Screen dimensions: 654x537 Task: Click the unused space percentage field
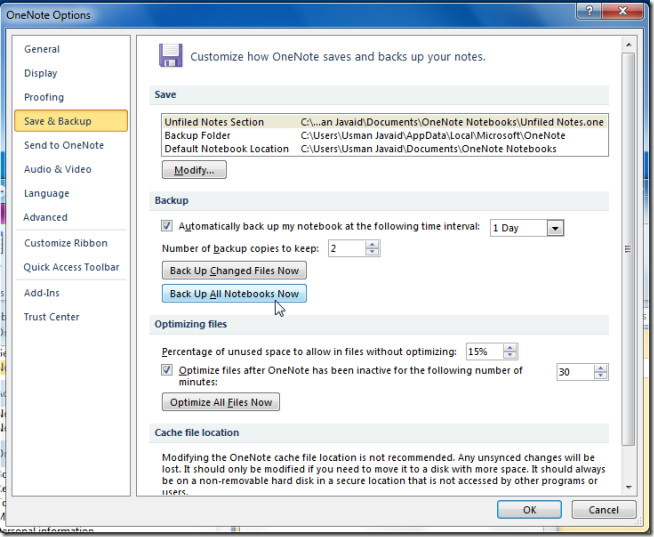pos(485,352)
